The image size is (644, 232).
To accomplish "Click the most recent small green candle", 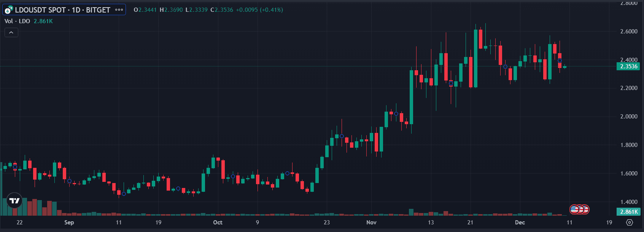I will [564, 67].
